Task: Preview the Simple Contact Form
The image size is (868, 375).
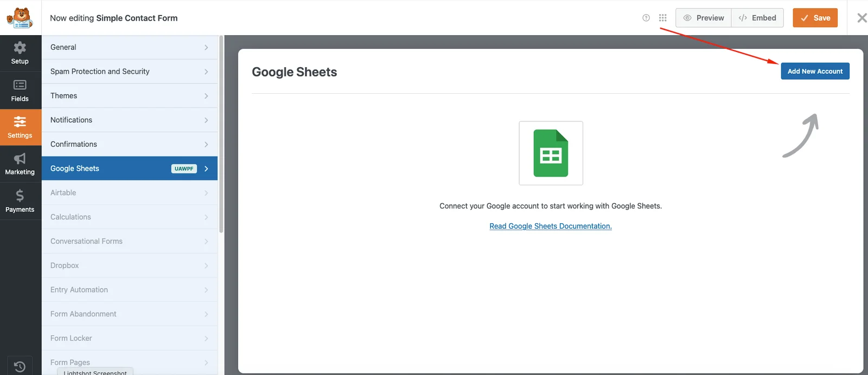Action: pos(704,18)
